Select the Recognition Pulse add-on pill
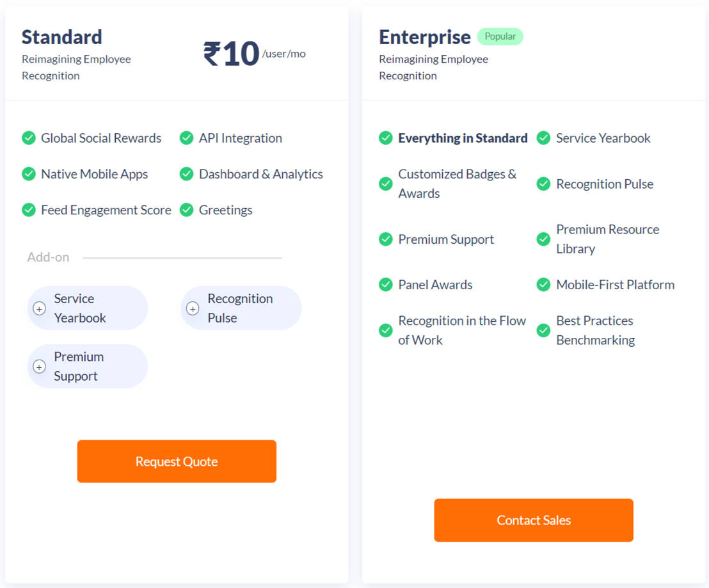The height and width of the screenshot is (588, 709). click(x=241, y=308)
